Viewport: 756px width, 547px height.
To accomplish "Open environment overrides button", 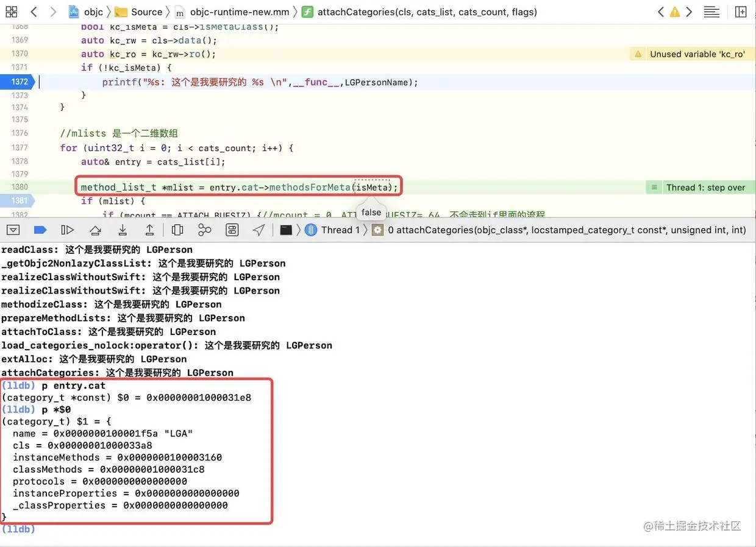I will click(232, 230).
